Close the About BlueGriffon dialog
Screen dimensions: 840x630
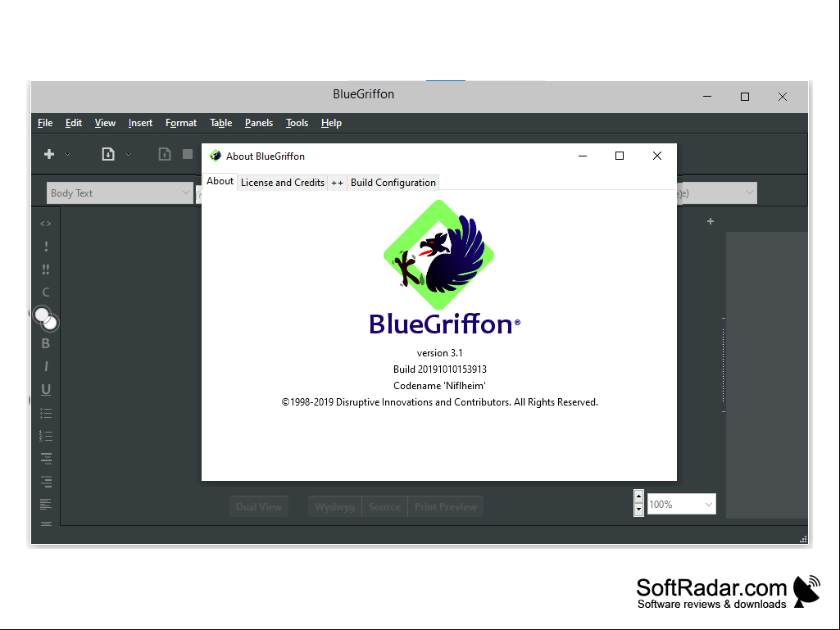657,156
